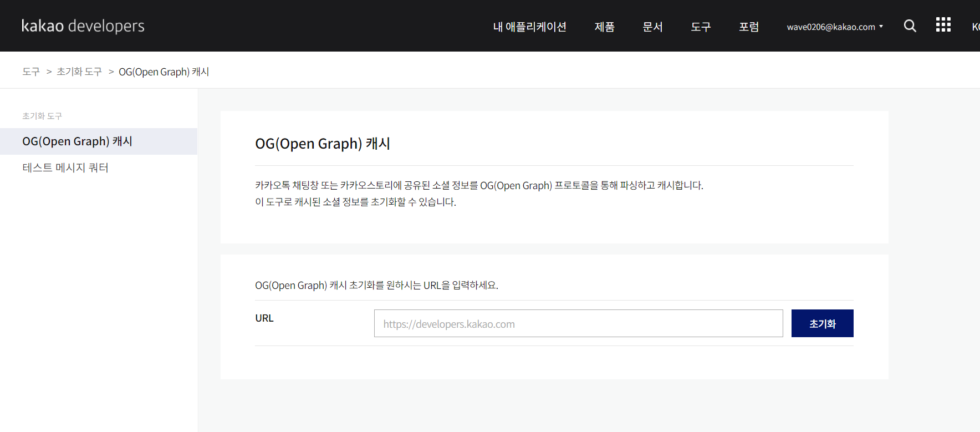Viewport: 980px width, 432px height.
Task: Click the description line starting with 카카오톡 채팅창
Action: 479,185
